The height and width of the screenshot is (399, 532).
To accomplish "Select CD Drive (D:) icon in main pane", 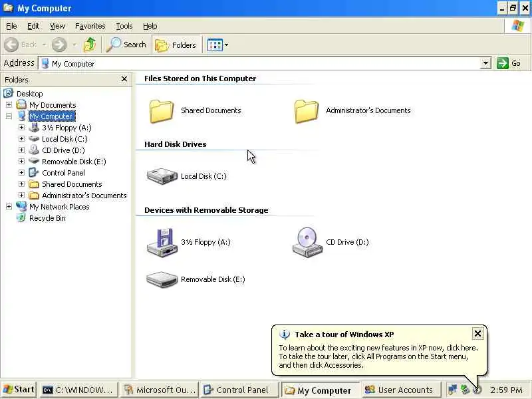I will click(x=307, y=242).
